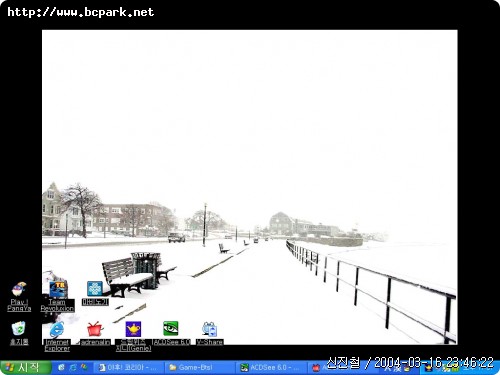Screen dimensions: 500x375
Task: Click the language bar input indicator
Action: [x=393, y=369]
